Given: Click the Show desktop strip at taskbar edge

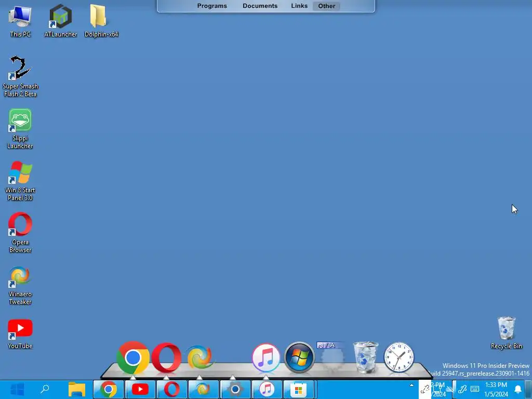Looking at the screenshot, I should point(529,390).
